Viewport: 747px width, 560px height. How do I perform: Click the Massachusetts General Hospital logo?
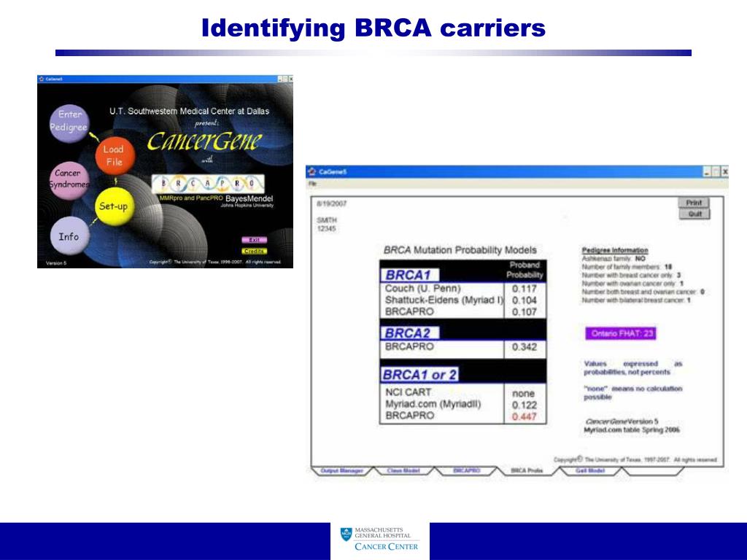point(379,539)
